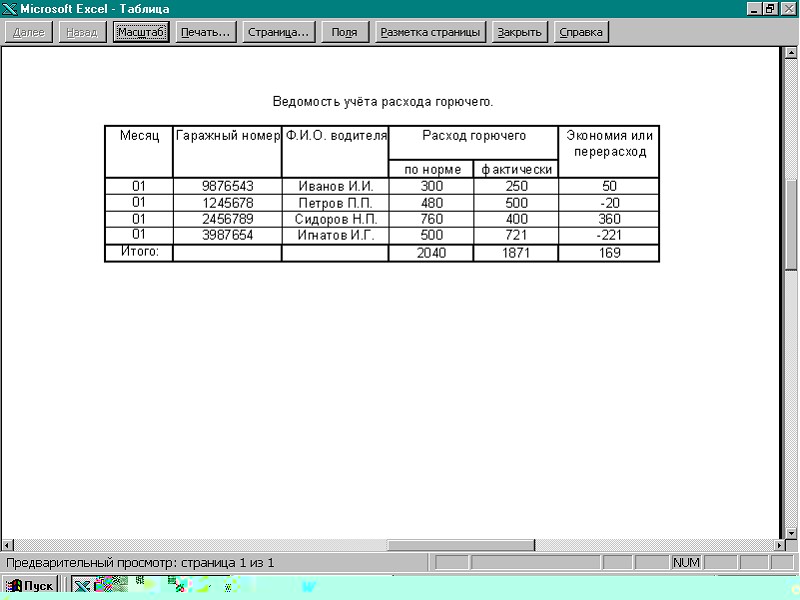The image size is (800, 600).
Task: Click the Excel icon in title bar
Action: coord(9,9)
